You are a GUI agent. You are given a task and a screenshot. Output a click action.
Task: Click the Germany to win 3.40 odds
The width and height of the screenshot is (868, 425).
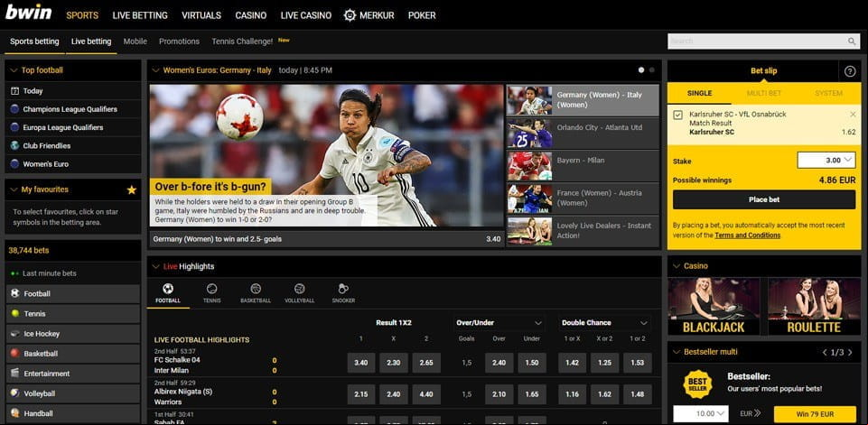[493, 239]
